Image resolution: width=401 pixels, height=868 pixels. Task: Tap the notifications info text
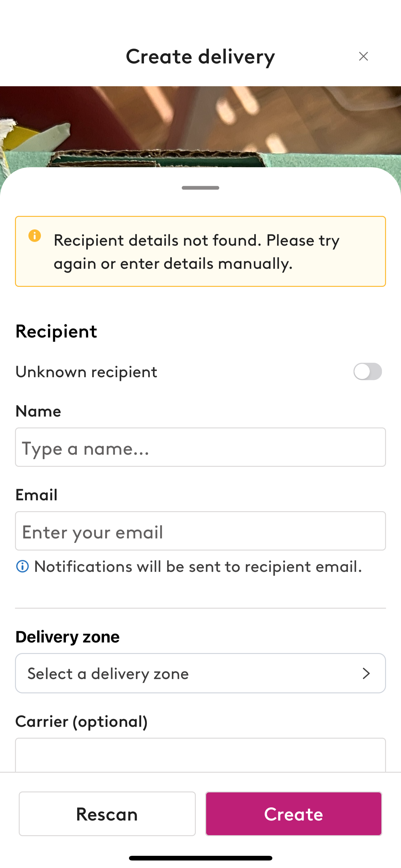coord(198,566)
